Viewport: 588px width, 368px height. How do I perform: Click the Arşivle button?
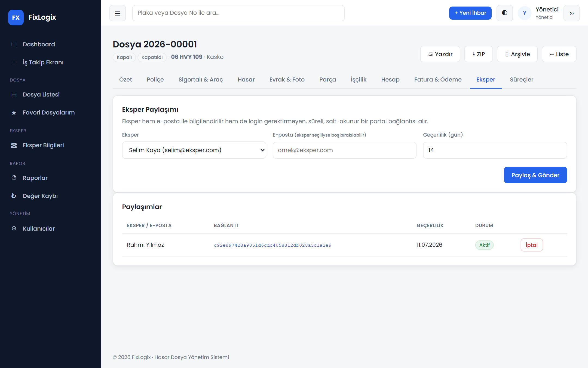pos(517,54)
